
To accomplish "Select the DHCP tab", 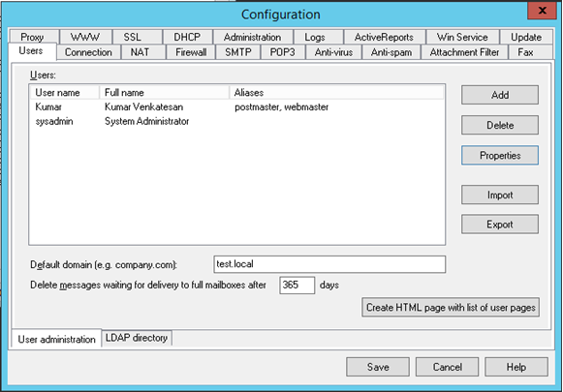I will 187,37.
